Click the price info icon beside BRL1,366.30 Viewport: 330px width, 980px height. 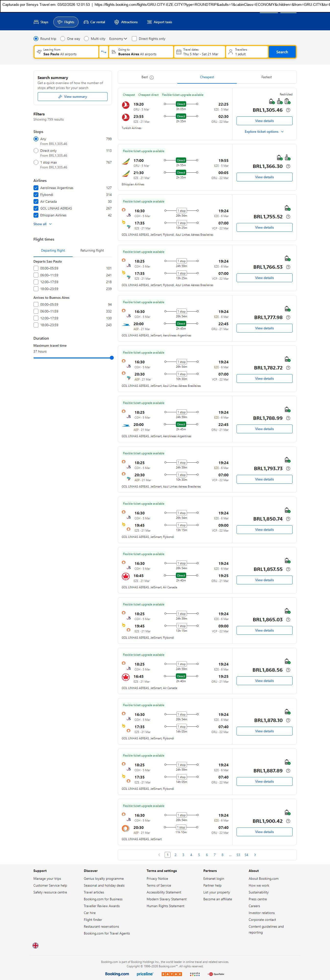click(288, 167)
